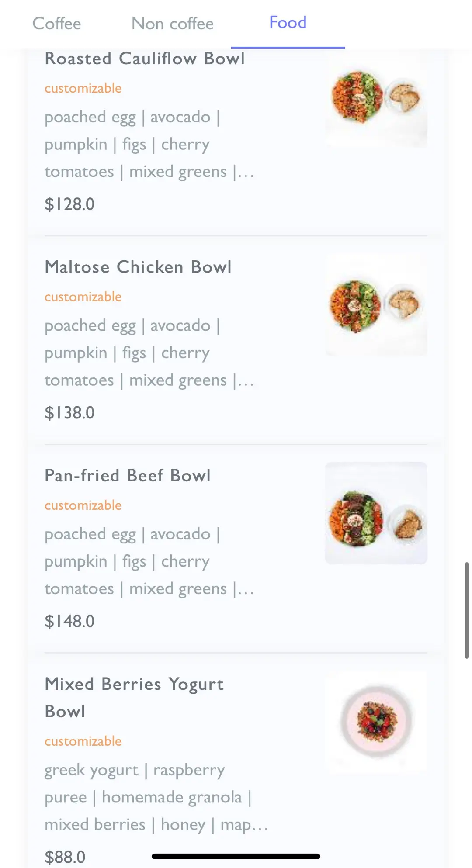Screen dimensions: 472x868
Task: Tap the $138.0 price text
Action: [x=69, y=413]
